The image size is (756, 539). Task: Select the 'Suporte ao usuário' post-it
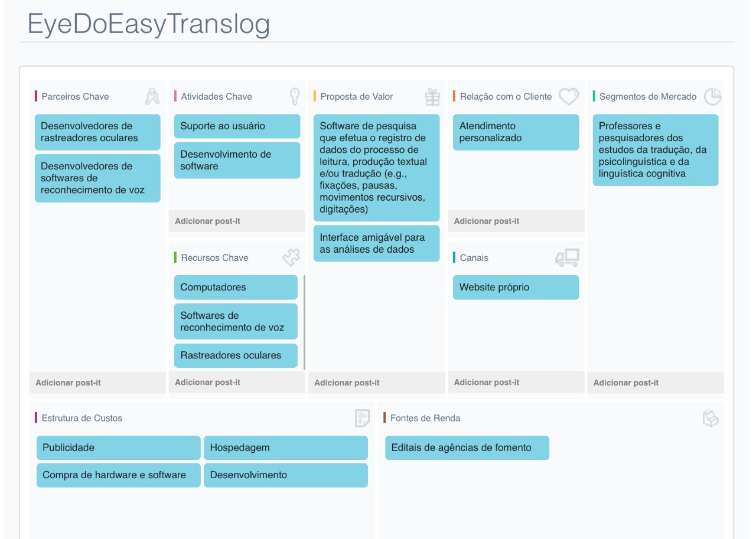[237, 126]
